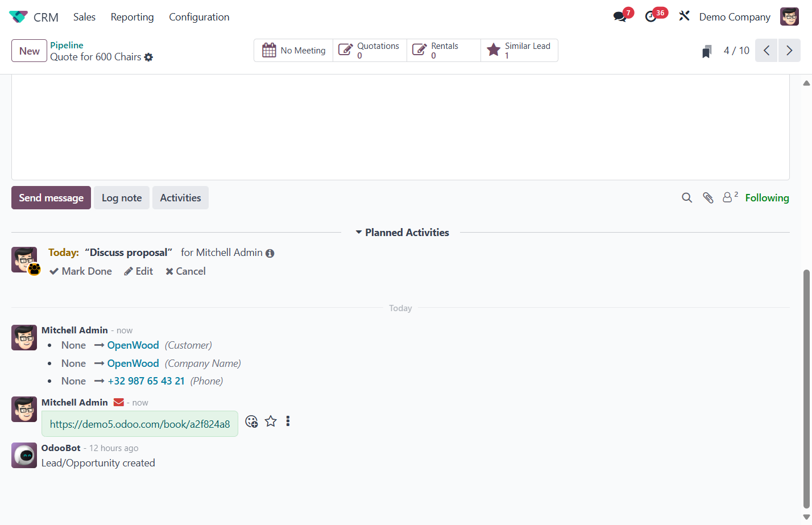Mark Discuss proposal activity done
The width and height of the screenshot is (812, 525).
[x=81, y=271]
